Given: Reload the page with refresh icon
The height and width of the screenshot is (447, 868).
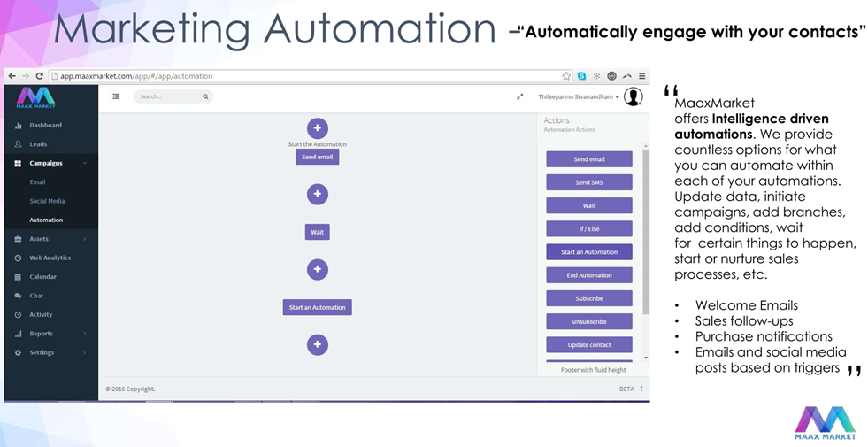Looking at the screenshot, I should pyautogui.click(x=39, y=76).
